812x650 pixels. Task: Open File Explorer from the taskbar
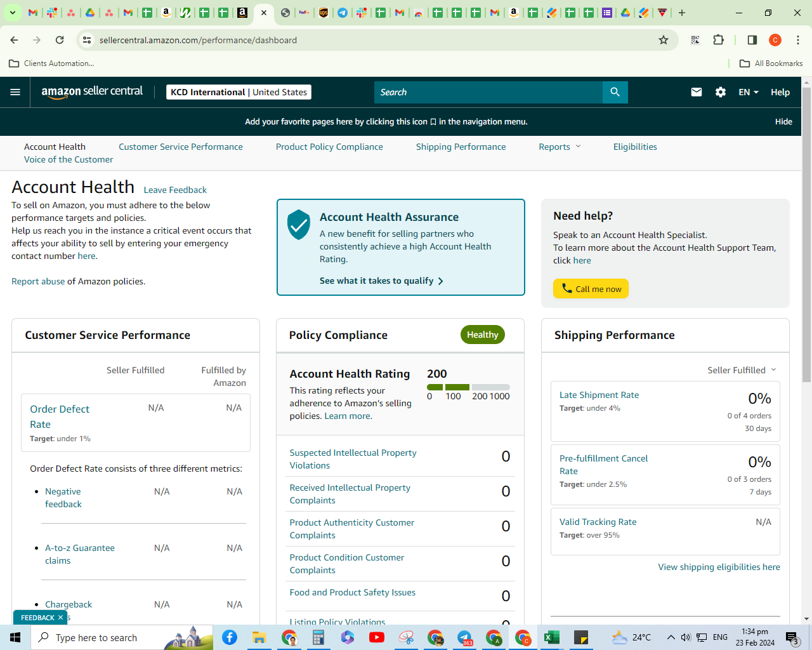point(259,637)
